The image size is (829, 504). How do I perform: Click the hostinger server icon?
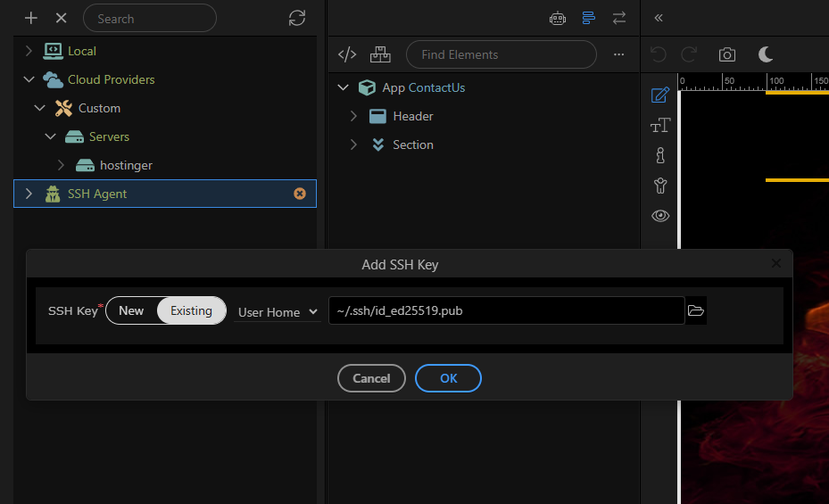[x=85, y=165]
